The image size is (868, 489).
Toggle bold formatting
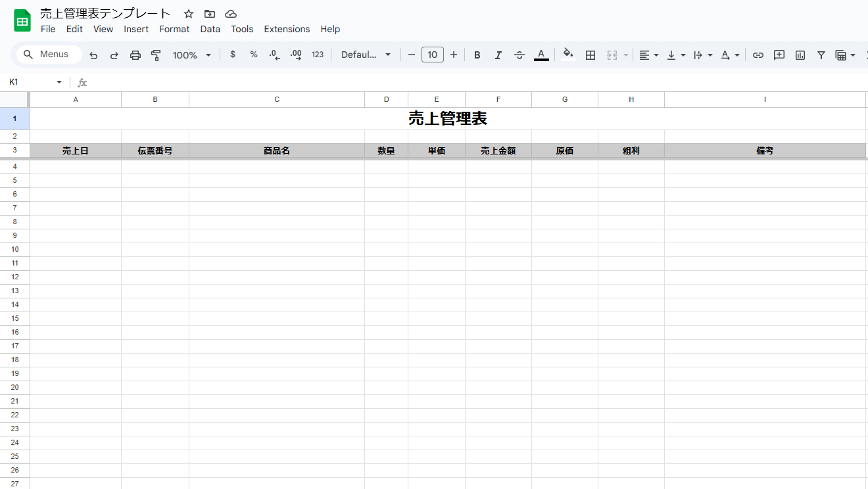coord(477,55)
